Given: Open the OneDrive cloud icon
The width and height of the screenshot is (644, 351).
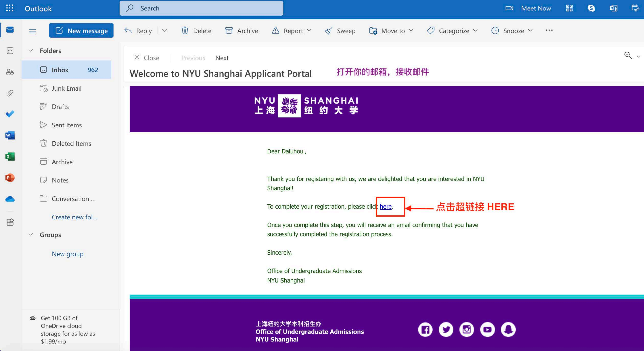Looking at the screenshot, I should (10, 199).
